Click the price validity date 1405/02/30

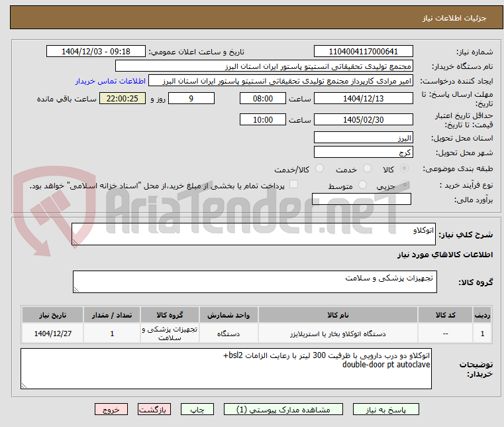click(363, 120)
